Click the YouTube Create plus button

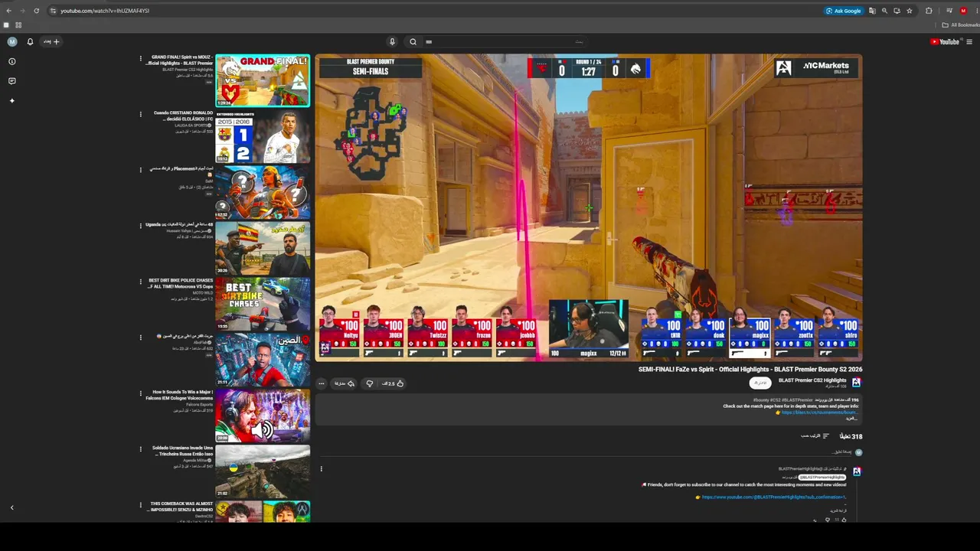click(x=51, y=41)
